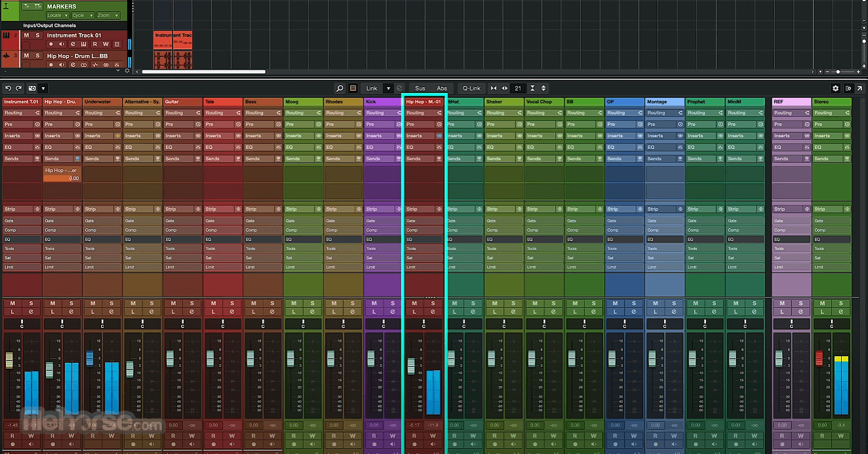Image resolution: width=868 pixels, height=454 pixels.
Task: Open channel settings 'e' on Kick channel
Action: point(393,312)
